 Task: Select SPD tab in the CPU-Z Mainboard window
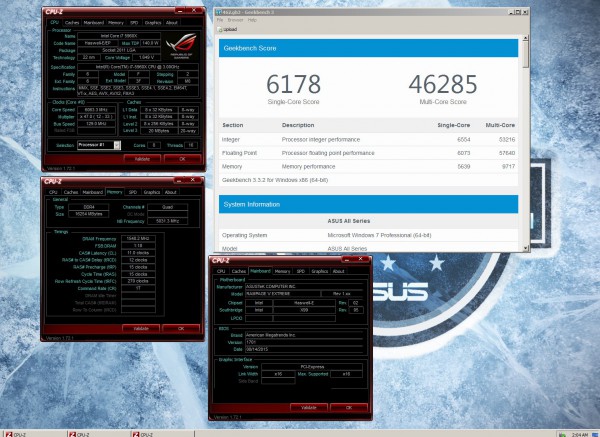pyautogui.click(x=301, y=271)
